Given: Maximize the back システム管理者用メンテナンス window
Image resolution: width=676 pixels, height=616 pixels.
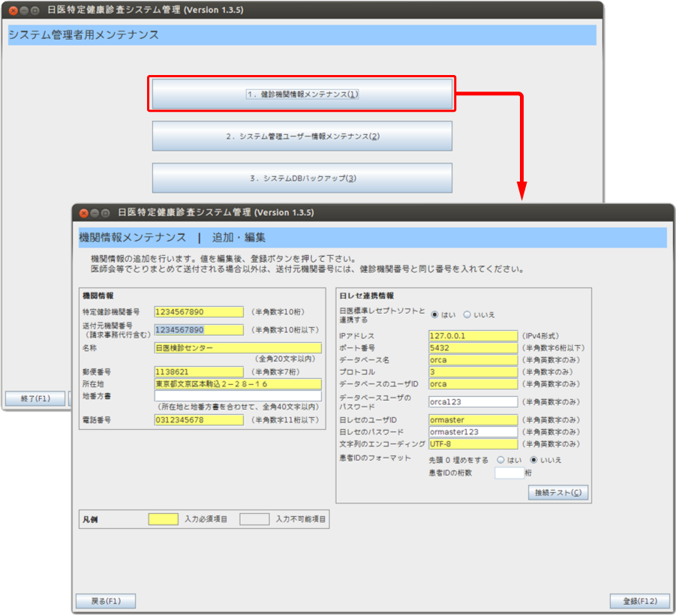Looking at the screenshot, I should coord(35,11).
